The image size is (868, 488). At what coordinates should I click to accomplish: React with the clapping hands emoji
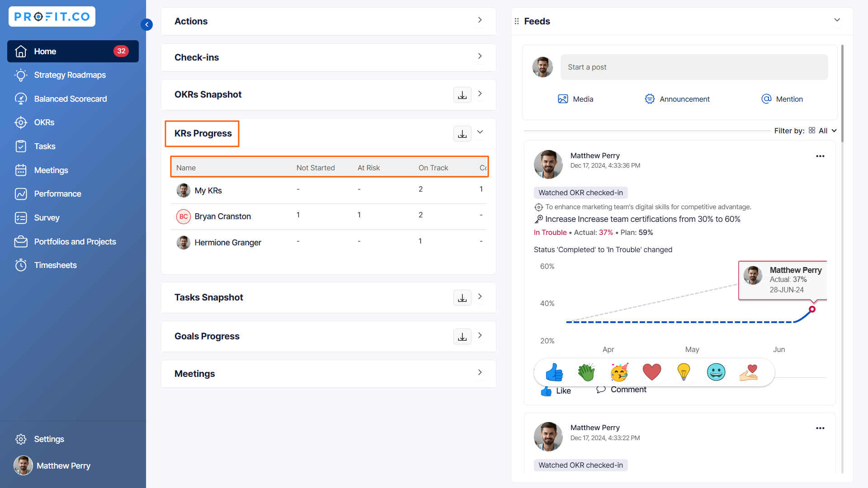[586, 372]
